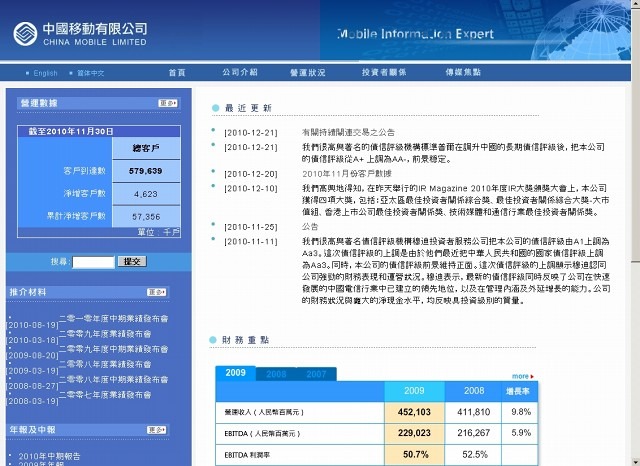640x466 pixels.
Task: Click the 增長率 column header
Action: (x=518, y=391)
